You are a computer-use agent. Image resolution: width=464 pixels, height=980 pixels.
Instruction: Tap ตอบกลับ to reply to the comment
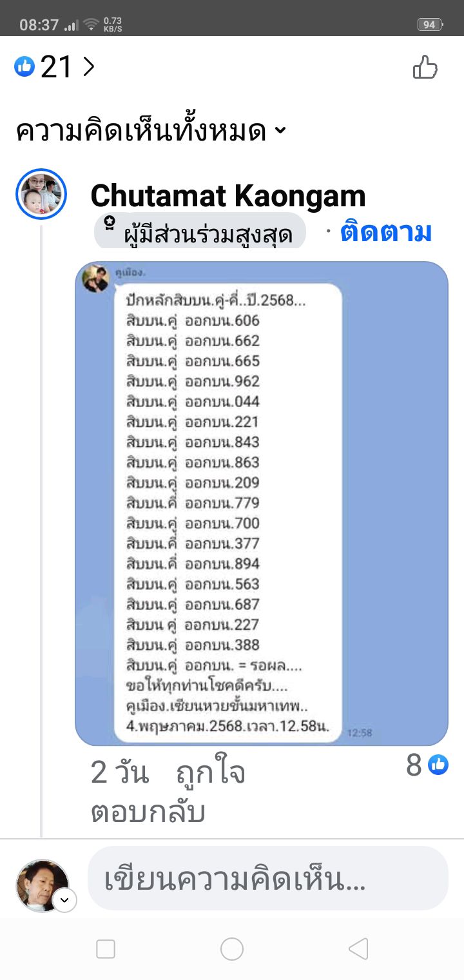pos(148,812)
